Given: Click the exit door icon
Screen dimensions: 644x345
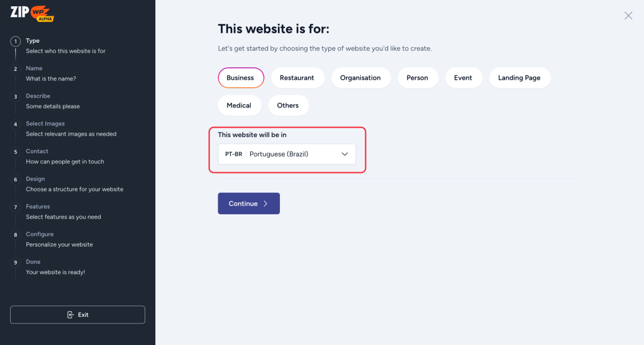Looking at the screenshot, I should click(x=70, y=315).
